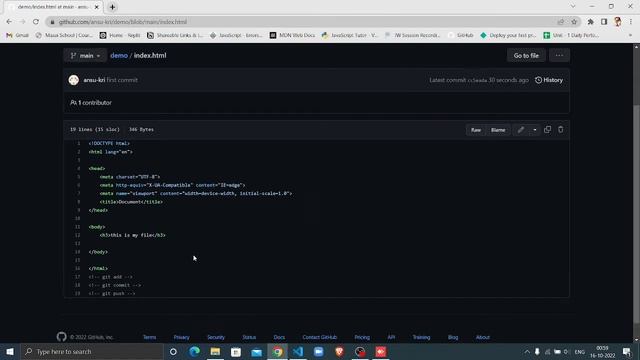This screenshot has width=640, height=360.
Task: Click the browser back arrow
Action: point(9,22)
